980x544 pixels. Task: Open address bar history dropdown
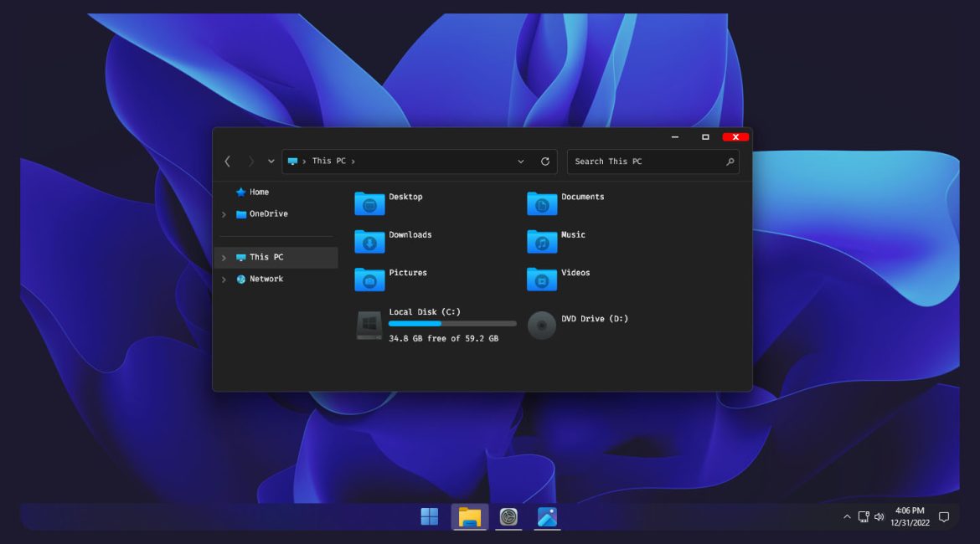point(521,162)
